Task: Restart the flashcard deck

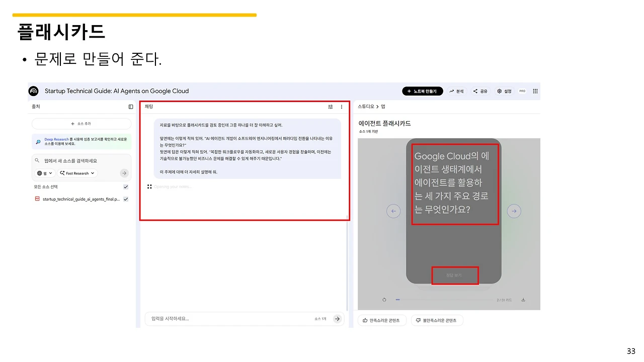Action: (384, 300)
